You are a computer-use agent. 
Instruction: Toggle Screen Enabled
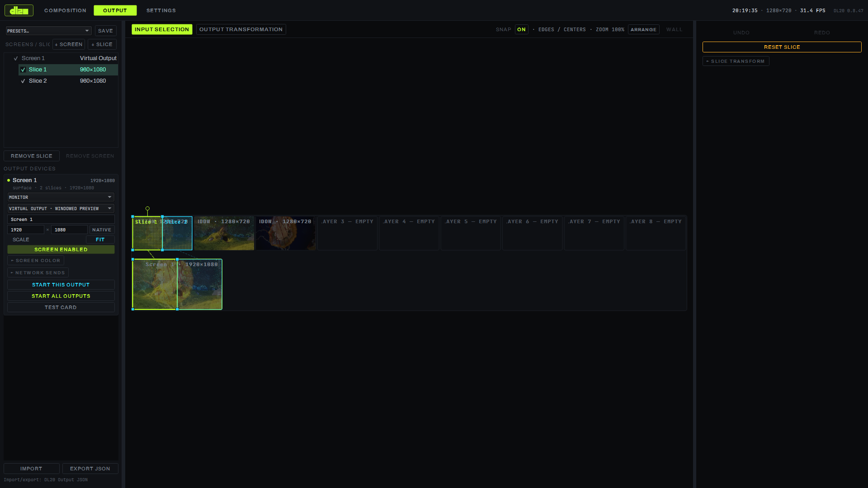(x=61, y=249)
